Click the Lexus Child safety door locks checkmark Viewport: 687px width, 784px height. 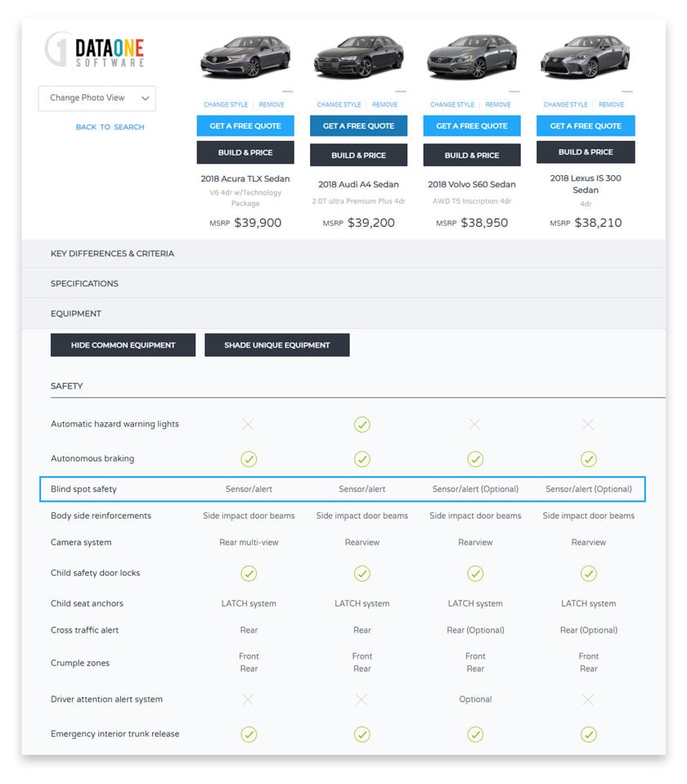pyautogui.click(x=588, y=574)
